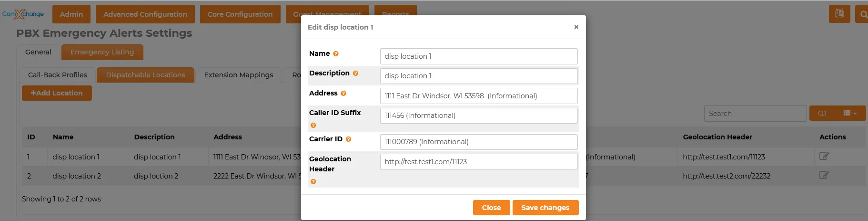
Task: Open the Name field help icon
Action: coord(336,54)
